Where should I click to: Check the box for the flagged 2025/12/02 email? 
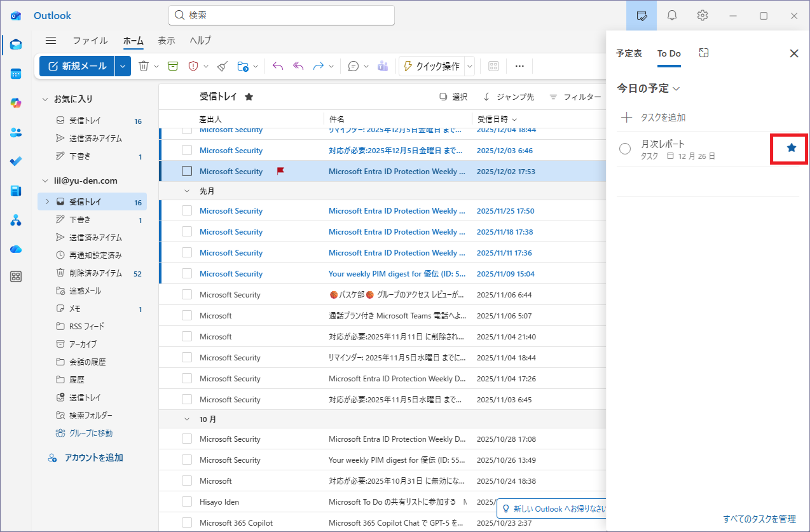(x=187, y=171)
